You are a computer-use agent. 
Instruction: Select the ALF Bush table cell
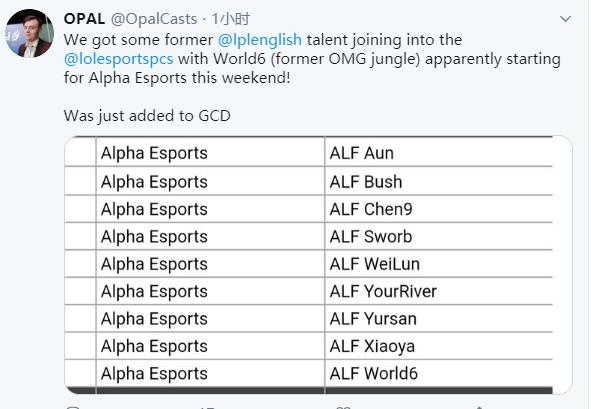tap(438, 181)
